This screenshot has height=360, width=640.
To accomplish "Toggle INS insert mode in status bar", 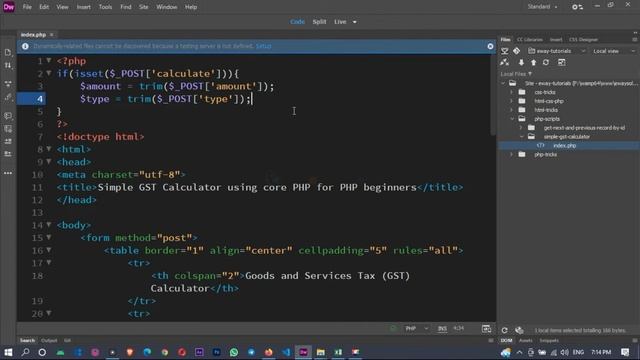I will coord(442,329).
